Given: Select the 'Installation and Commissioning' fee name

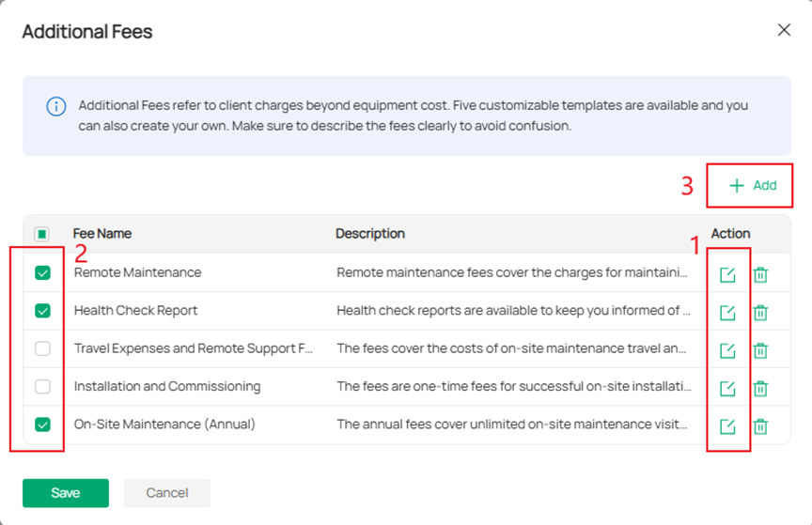Looking at the screenshot, I should [x=167, y=386].
